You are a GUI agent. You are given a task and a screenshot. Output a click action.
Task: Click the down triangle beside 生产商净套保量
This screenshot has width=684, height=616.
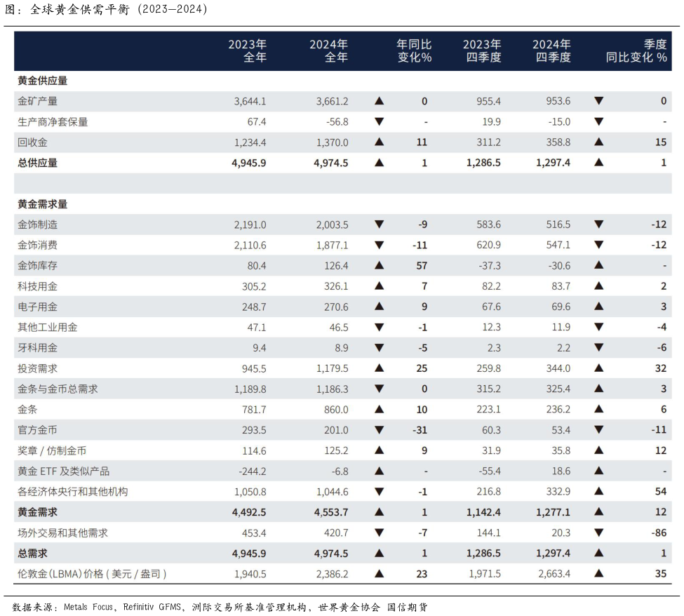pyautogui.click(x=380, y=121)
